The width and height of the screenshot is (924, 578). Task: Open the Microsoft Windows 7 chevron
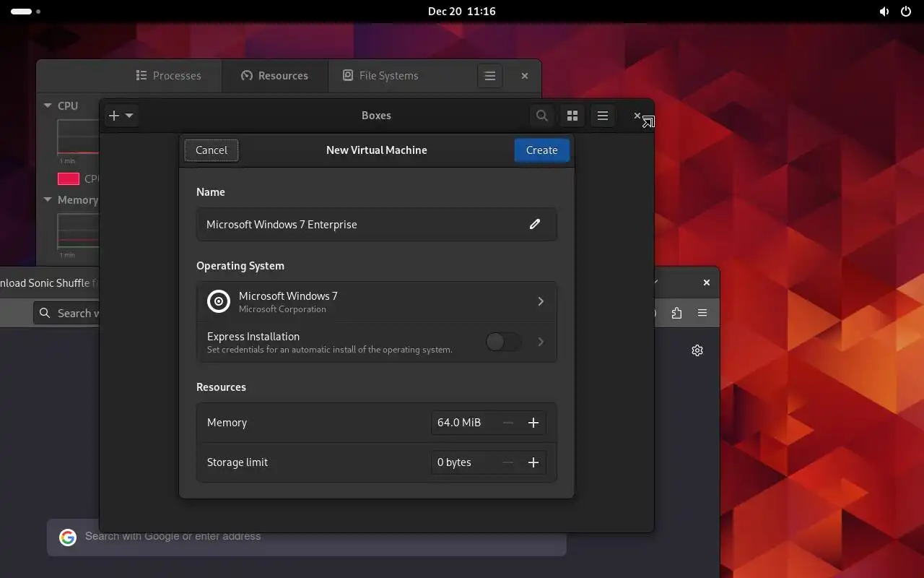point(541,301)
